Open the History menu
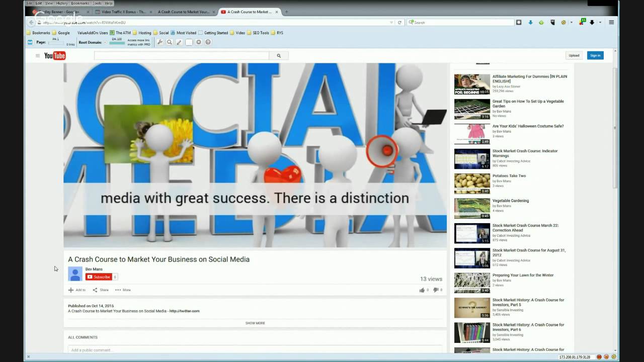The image size is (644, 362). point(62,3)
